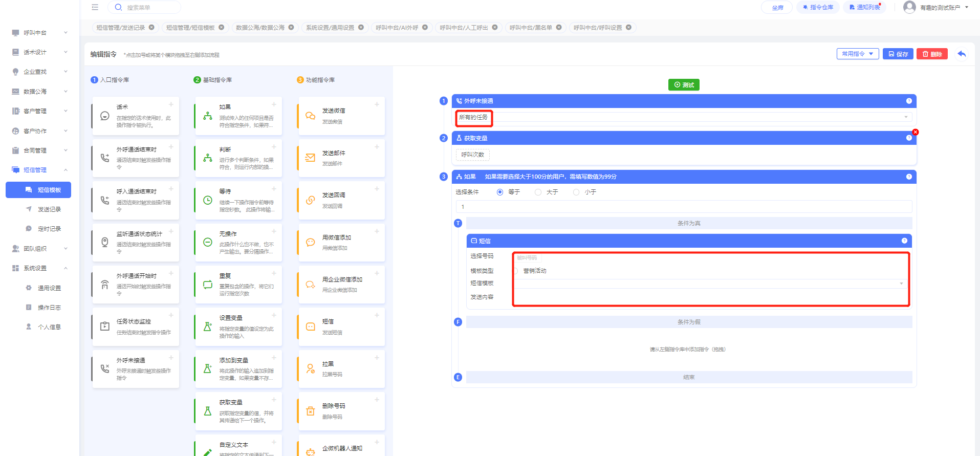Open the 坐席 button in top bar

(x=777, y=7)
